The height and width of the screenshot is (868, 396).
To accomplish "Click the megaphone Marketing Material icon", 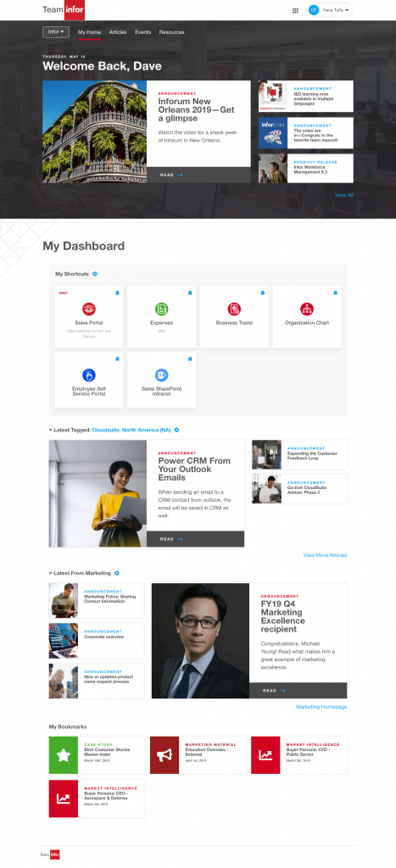I will 165,754.
